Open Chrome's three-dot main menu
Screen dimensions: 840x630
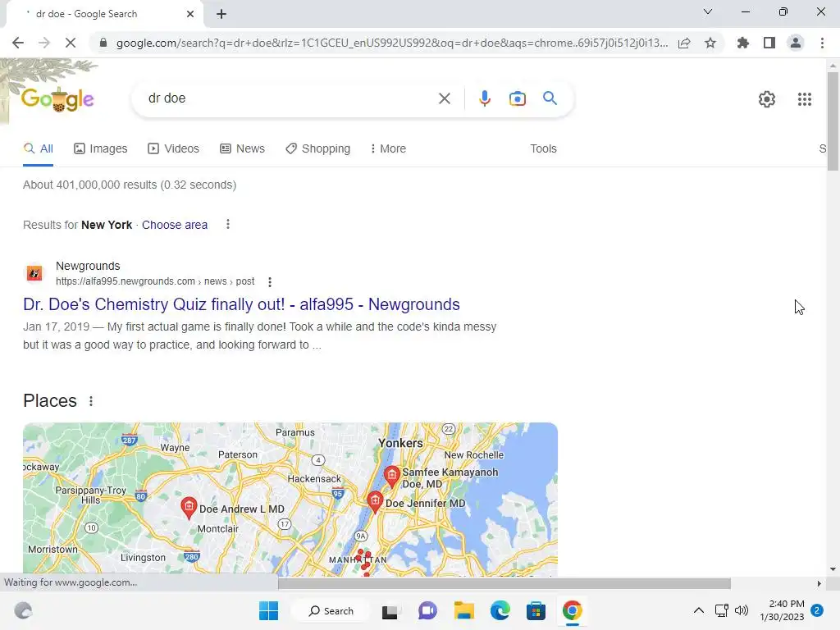(822, 43)
